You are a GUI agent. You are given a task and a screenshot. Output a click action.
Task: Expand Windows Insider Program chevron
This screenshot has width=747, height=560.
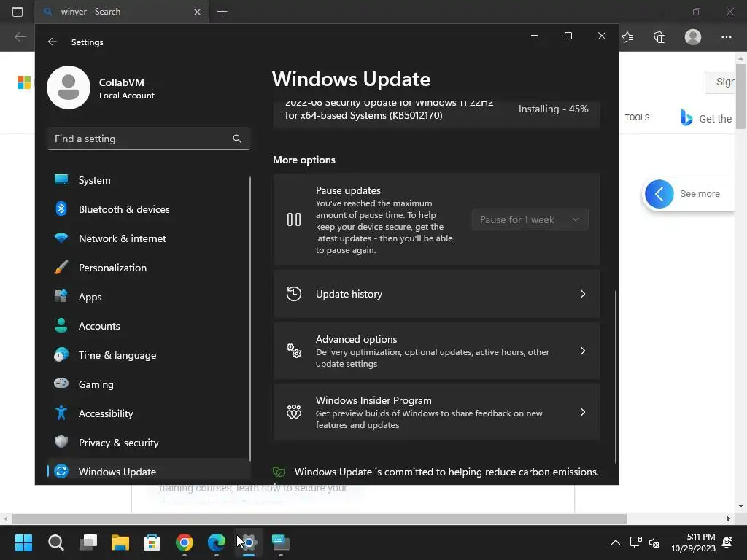(583, 412)
